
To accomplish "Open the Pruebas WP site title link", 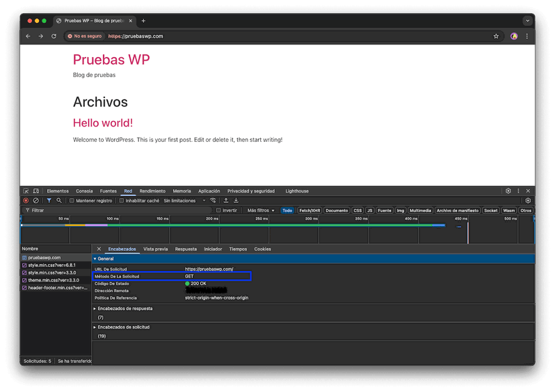I will click(111, 60).
